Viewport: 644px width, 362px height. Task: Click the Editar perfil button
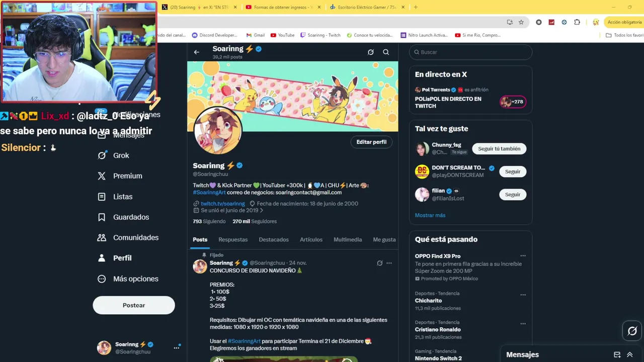[371, 142]
